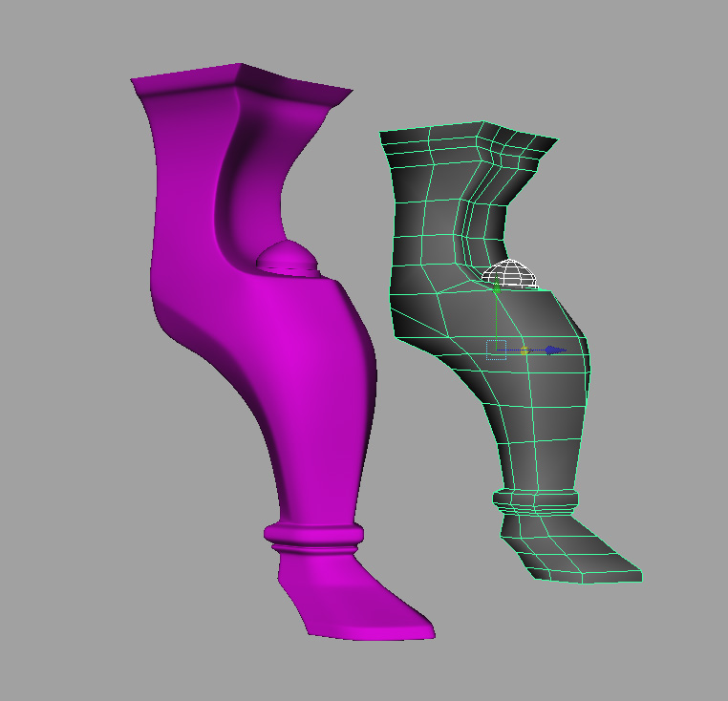Click the blue arrow of the move manipulator

556,350
